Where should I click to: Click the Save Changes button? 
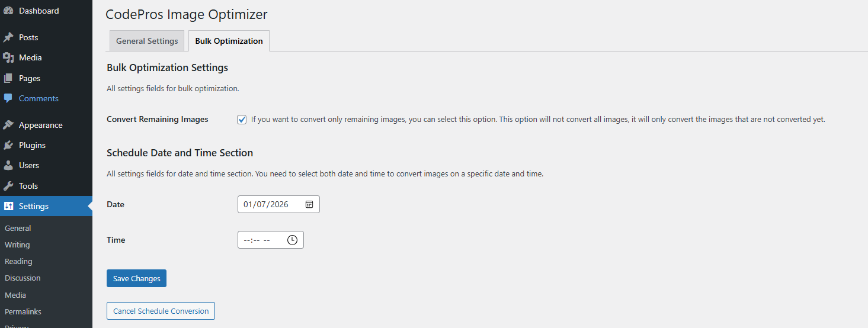click(136, 278)
